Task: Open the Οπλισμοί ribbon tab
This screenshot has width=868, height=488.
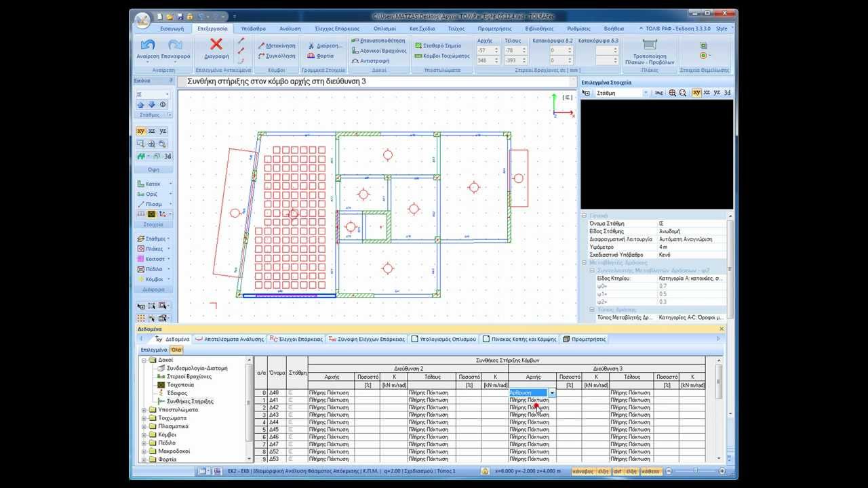Action: (384, 28)
